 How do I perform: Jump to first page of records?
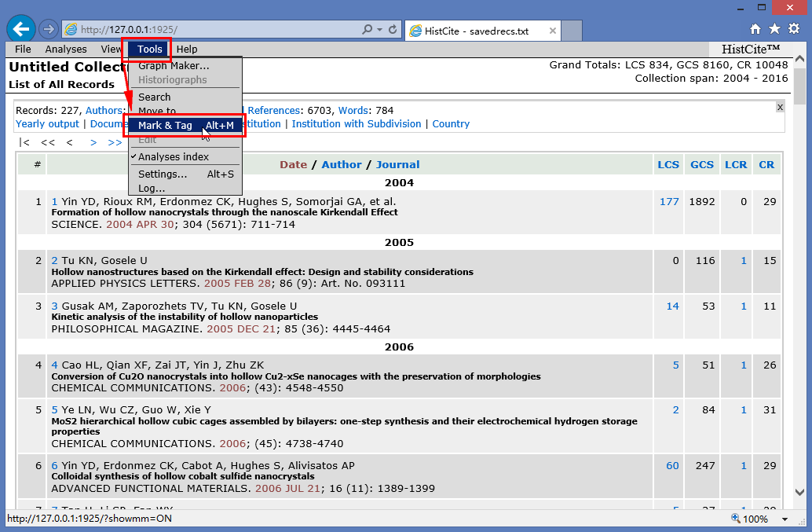(24, 142)
